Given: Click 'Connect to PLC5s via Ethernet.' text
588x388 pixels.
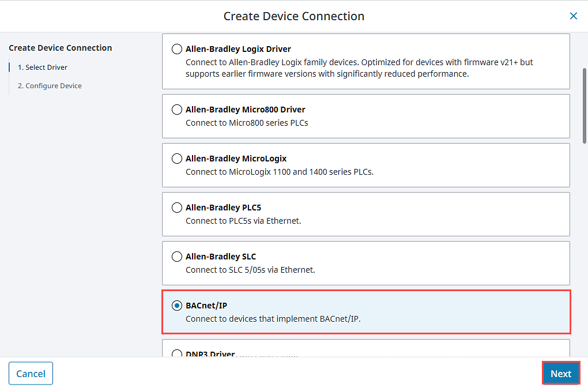Looking at the screenshot, I should 243,221.
